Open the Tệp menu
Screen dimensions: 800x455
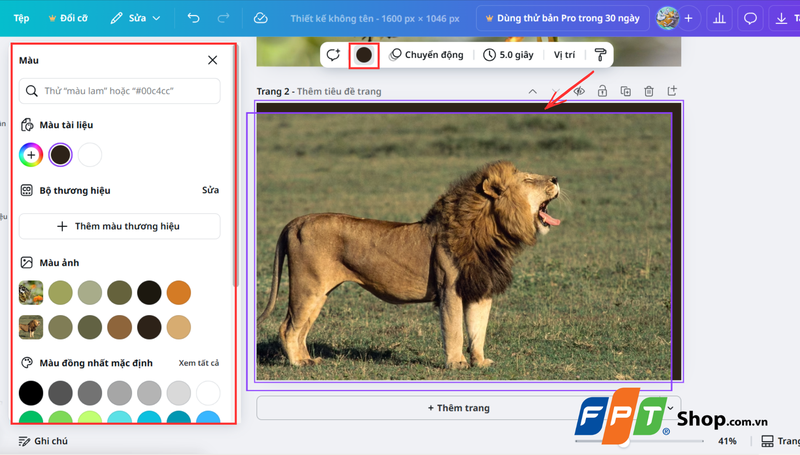(21, 18)
